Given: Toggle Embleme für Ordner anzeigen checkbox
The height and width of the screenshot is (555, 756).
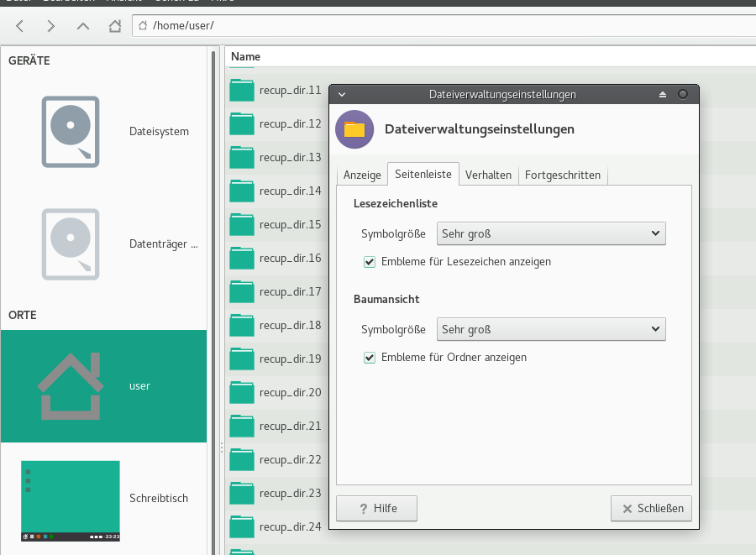Looking at the screenshot, I should (370, 358).
